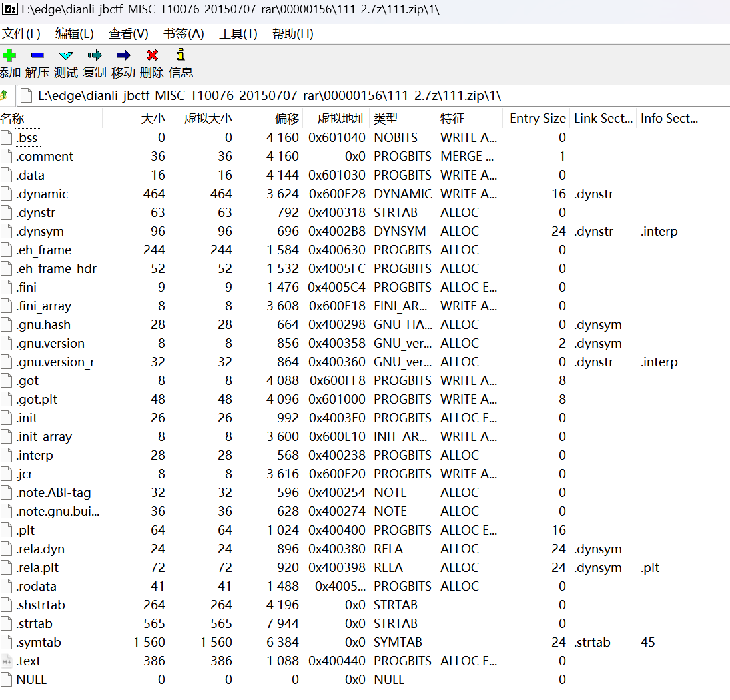Click the Move (移动) blue arrow icon
The image size is (730, 700).
pos(123,55)
